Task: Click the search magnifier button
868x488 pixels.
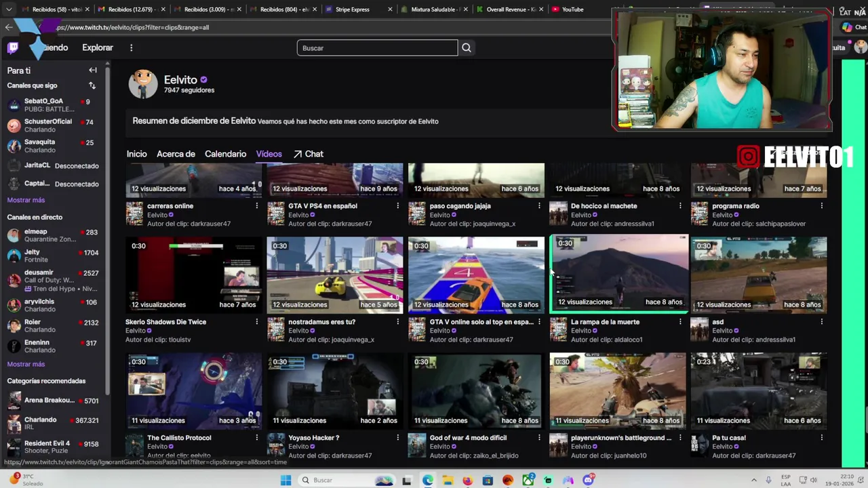Action: 467,47
